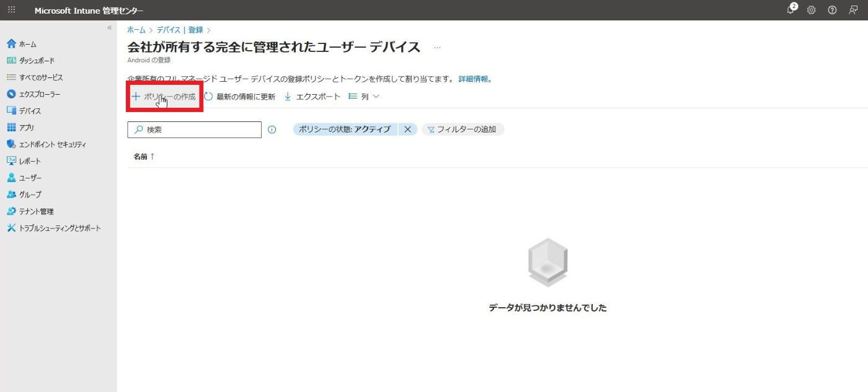The height and width of the screenshot is (392, 868).
Task: Click the レポート icon in sidebar
Action: (x=11, y=161)
